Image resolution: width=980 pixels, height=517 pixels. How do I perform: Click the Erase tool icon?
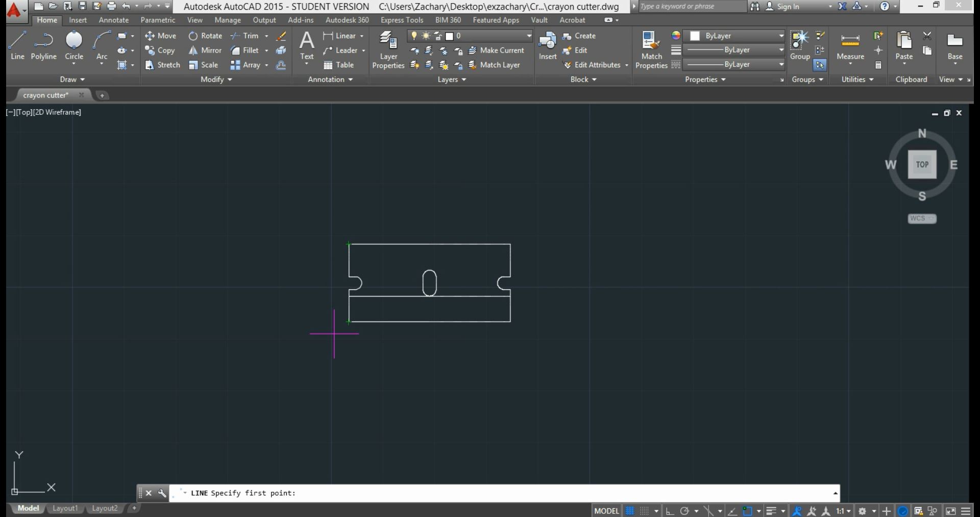[x=281, y=36]
